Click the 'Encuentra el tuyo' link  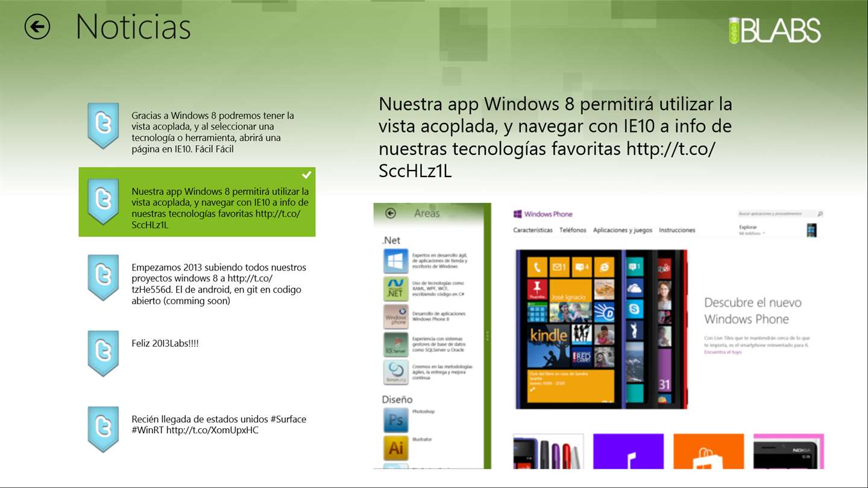coord(723,352)
